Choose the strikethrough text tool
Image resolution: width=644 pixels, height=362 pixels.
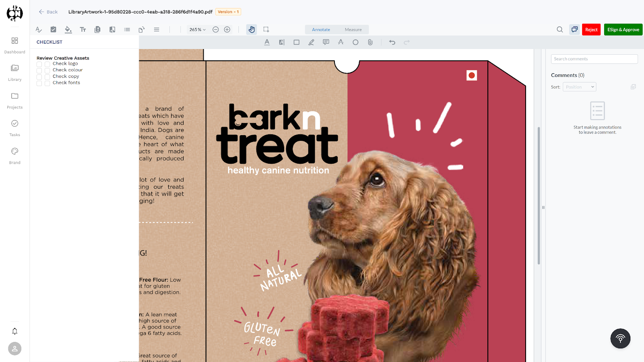click(x=341, y=42)
